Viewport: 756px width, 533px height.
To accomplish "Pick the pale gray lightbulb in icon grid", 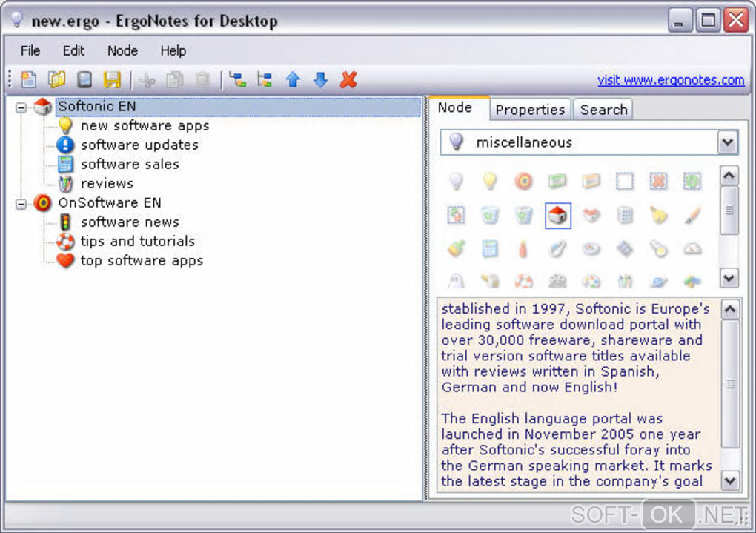I will tap(456, 182).
